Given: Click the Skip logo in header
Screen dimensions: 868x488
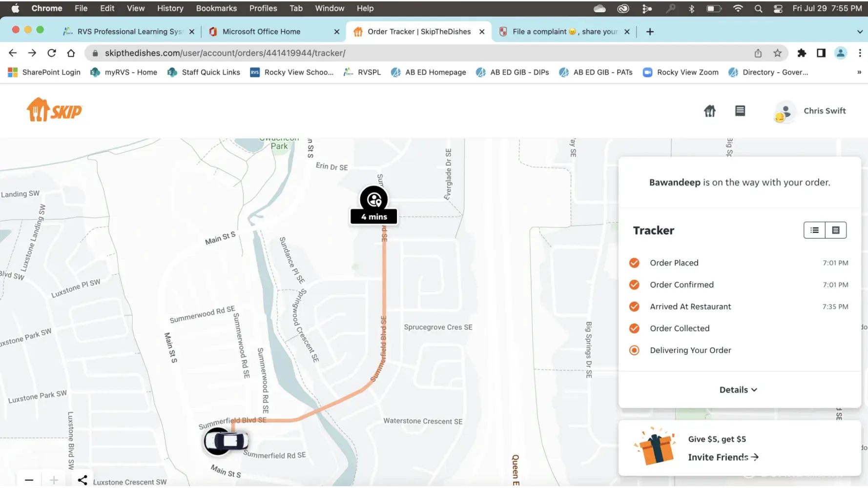Looking at the screenshot, I should [x=54, y=110].
